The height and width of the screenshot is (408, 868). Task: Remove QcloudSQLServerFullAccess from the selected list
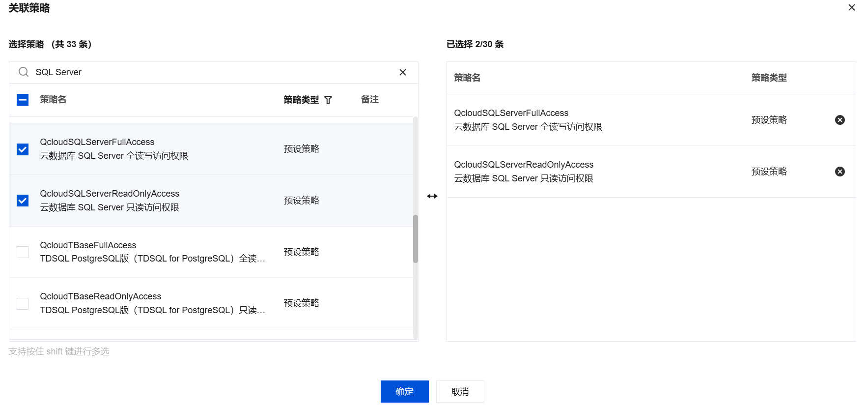coord(840,120)
